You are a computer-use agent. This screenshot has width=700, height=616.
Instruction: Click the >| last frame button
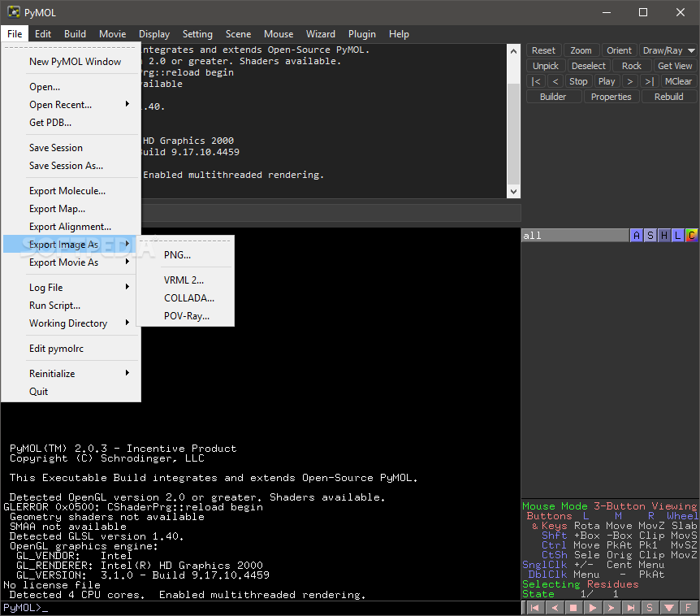(650, 81)
